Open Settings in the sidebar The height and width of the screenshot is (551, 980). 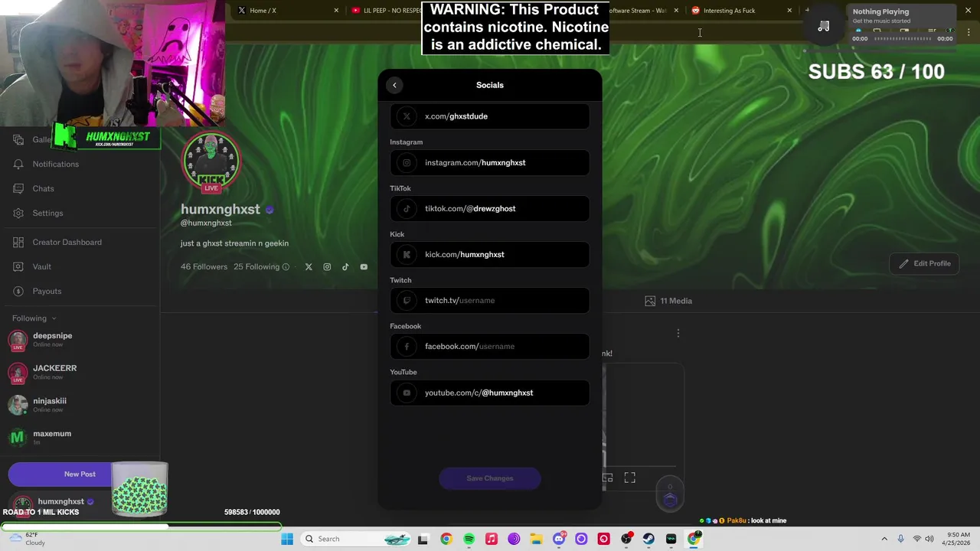[47, 213]
